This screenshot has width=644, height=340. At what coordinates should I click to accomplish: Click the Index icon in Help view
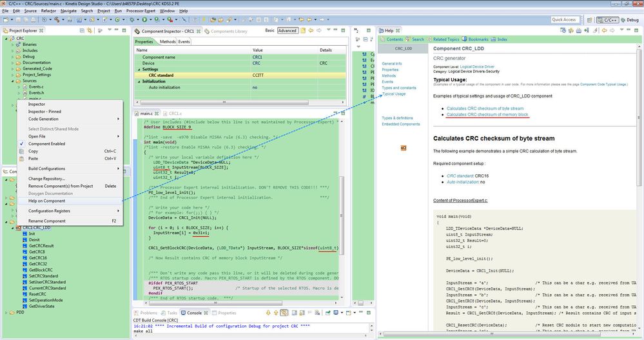[494, 39]
